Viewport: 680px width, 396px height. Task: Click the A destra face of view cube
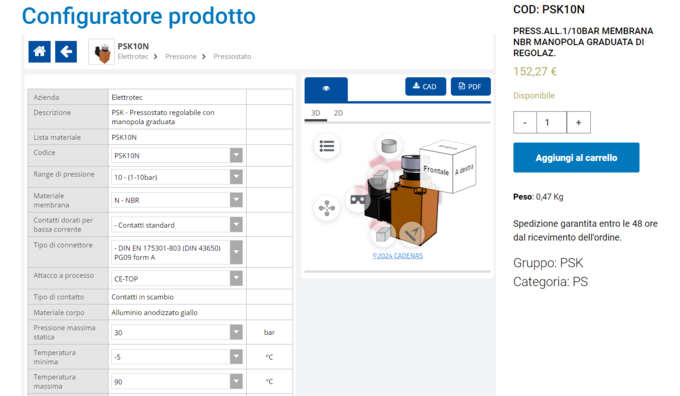coord(464,169)
